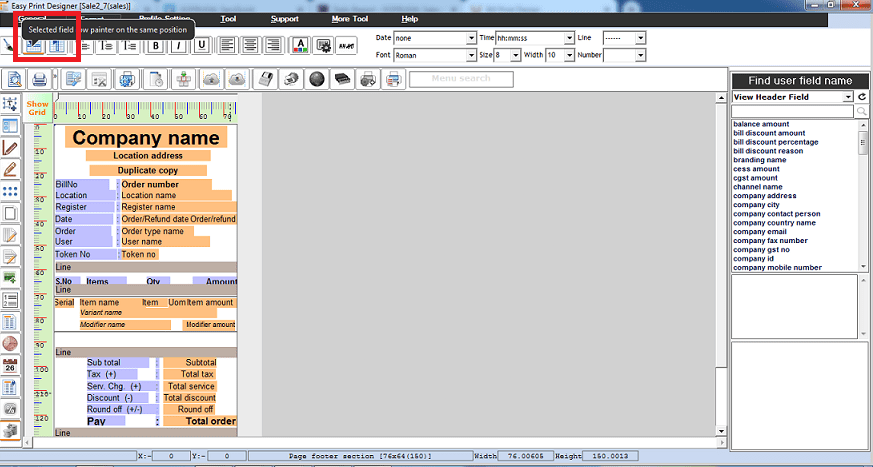
Task: Open the Number format dropdown
Action: 640,55
